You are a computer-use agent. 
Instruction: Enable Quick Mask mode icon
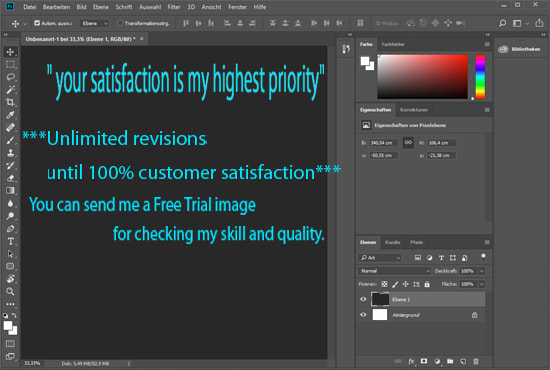pyautogui.click(x=10, y=343)
